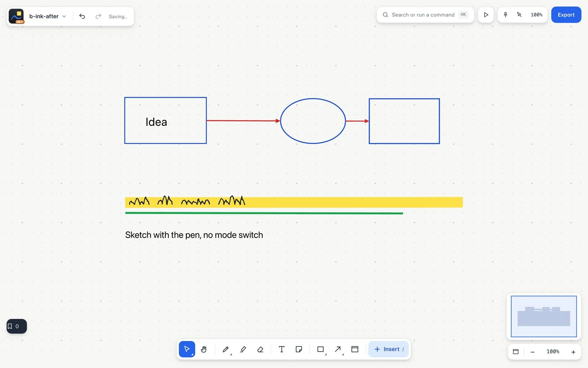This screenshot has width=588, height=368.
Task: Toggle the cursor click icon in top bar
Action: 519,15
